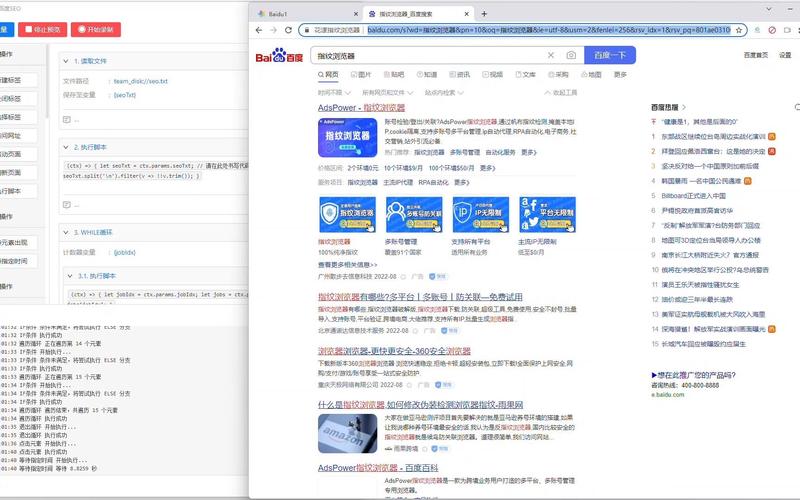The width and height of the screenshot is (800, 500).
Task: Click 开始录制 button in SEO app
Action: [96, 30]
